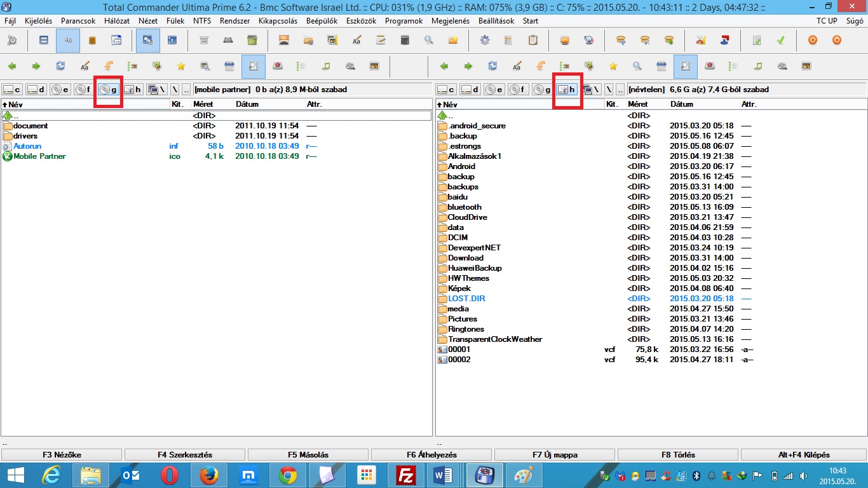Open FileZilla from the Windows taskbar

(405, 475)
